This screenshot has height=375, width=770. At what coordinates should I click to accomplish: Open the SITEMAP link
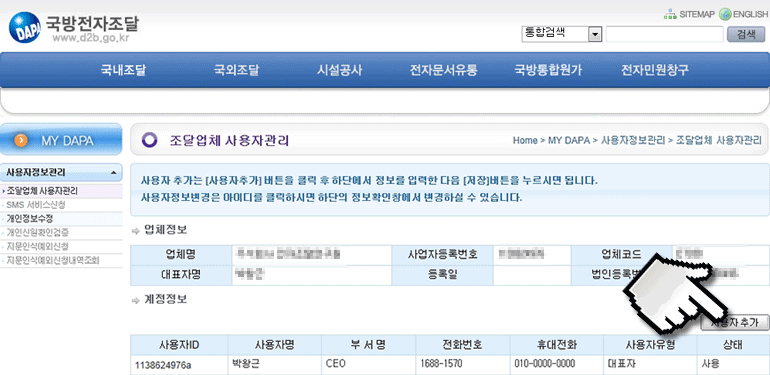[x=697, y=14]
